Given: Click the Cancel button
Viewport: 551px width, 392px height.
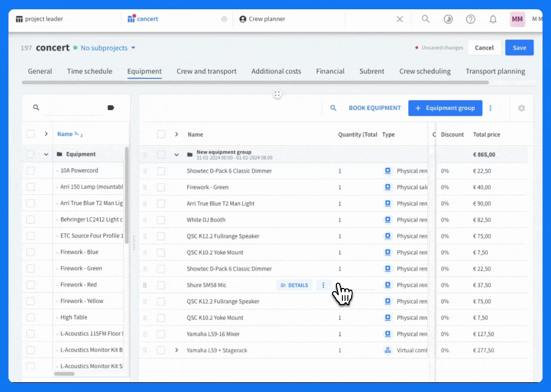Looking at the screenshot, I should click(x=484, y=48).
